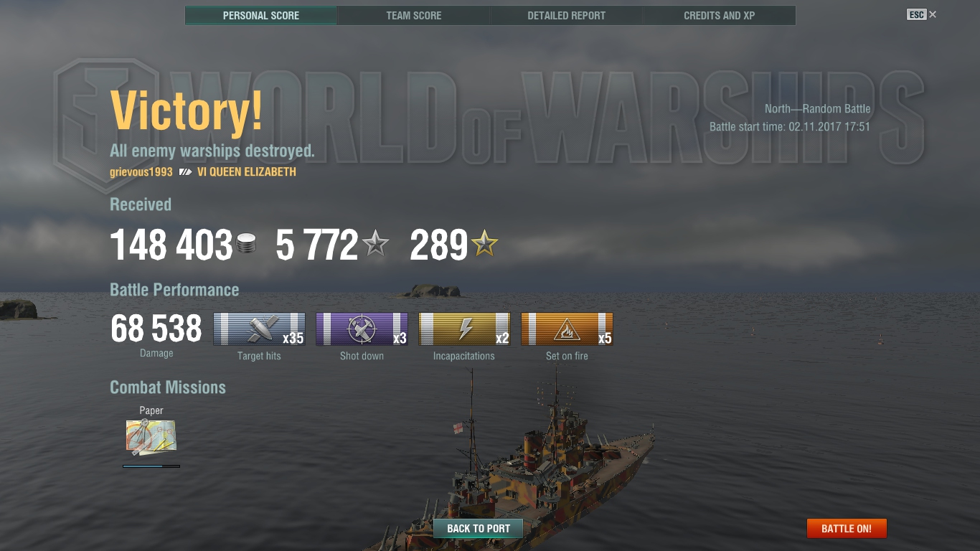Click the gold free XP star icon

point(484,244)
